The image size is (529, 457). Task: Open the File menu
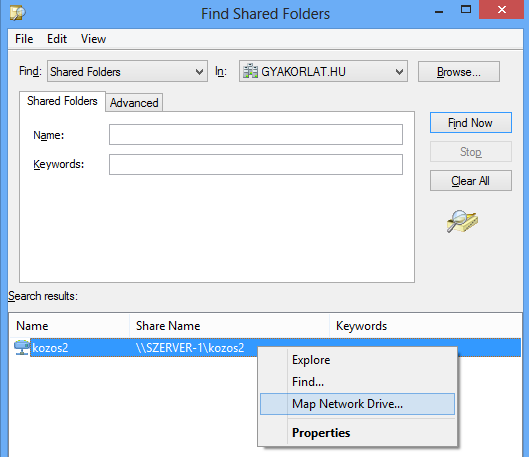24,39
